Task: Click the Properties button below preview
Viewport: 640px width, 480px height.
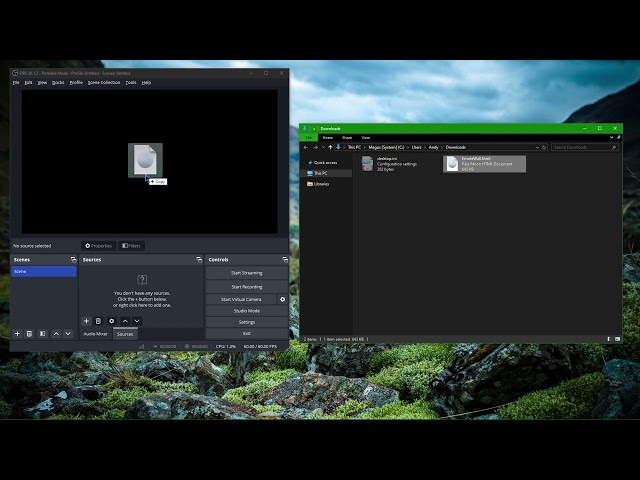Action: pos(98,246)
